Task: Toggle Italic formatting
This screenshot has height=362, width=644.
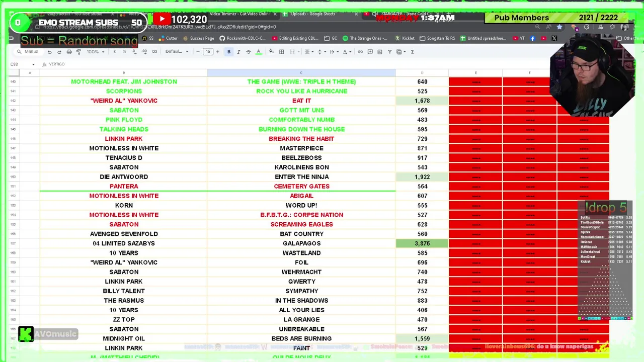Action: tap(238, 52)
